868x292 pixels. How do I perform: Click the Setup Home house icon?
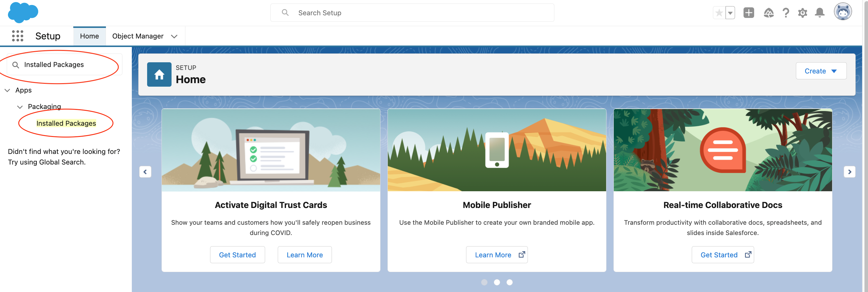(159, 74)
